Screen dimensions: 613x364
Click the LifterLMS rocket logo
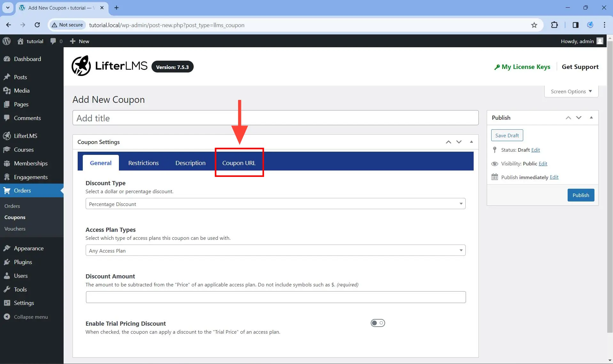coord(81,66)
